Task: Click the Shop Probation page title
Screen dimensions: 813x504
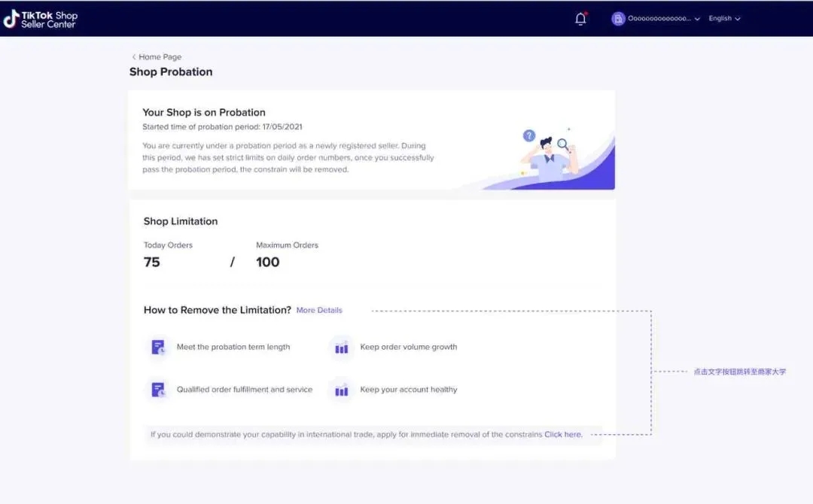Action: (171, 72)
